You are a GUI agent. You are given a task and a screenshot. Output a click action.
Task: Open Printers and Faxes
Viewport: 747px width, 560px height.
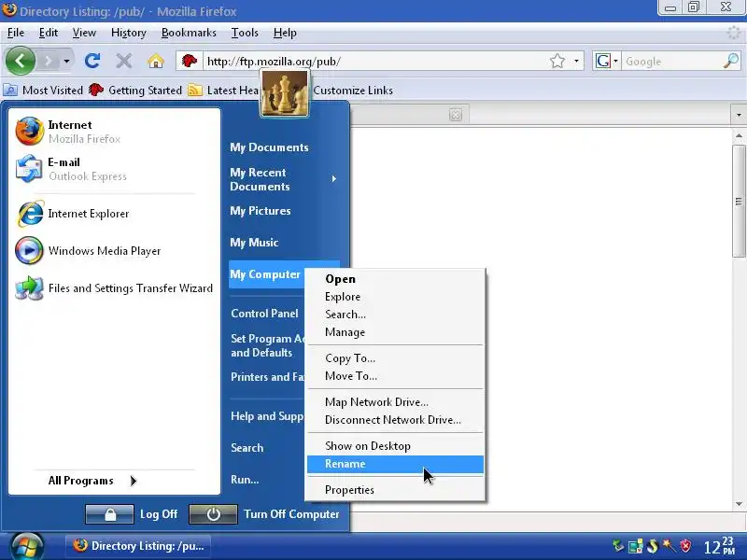[x=267, y=377]
